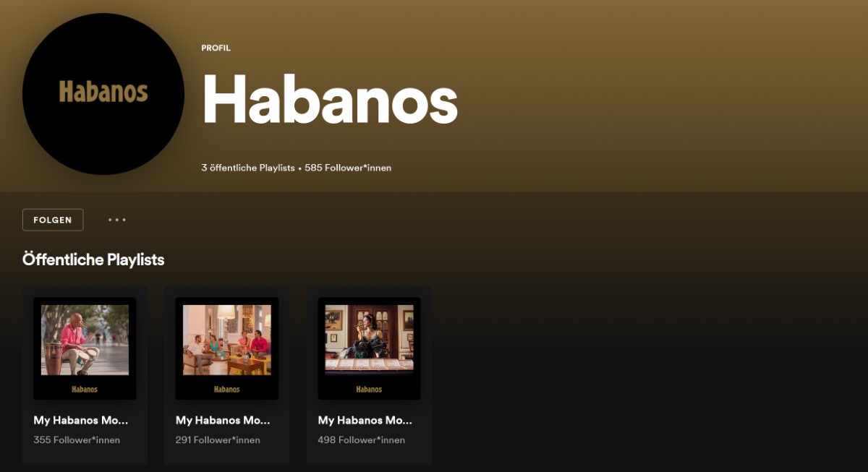
Task: Select playlist title with 355 followers
Action: click(x=81, y=420)
